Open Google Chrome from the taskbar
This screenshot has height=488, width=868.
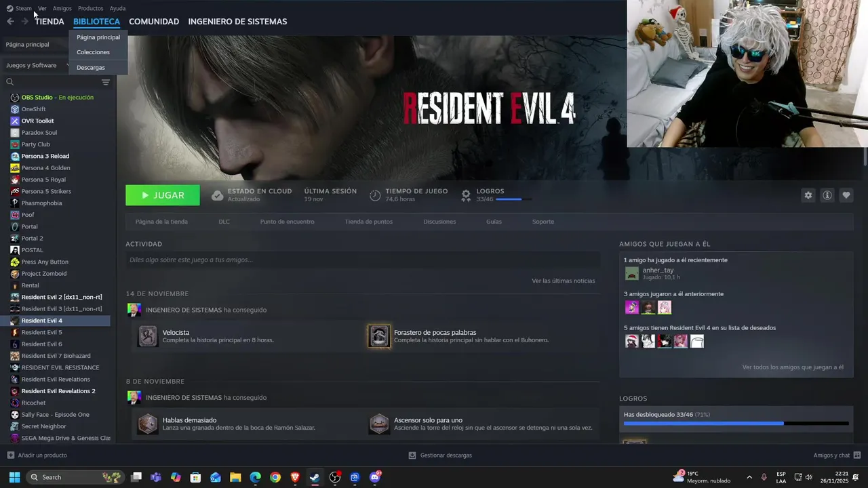coord(275,477)
